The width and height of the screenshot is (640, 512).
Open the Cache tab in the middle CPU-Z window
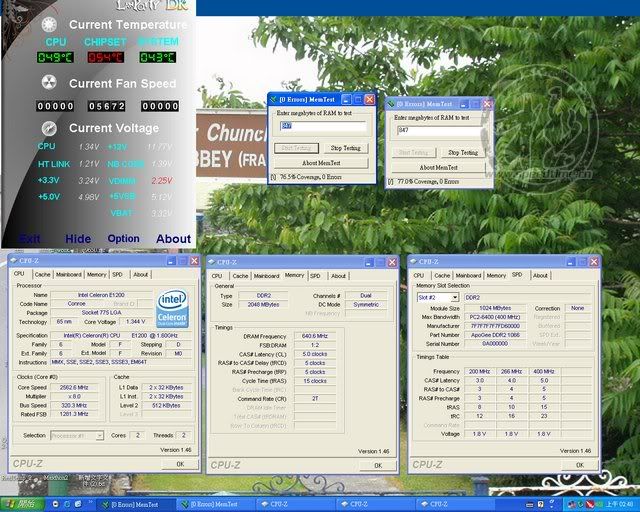240,276
